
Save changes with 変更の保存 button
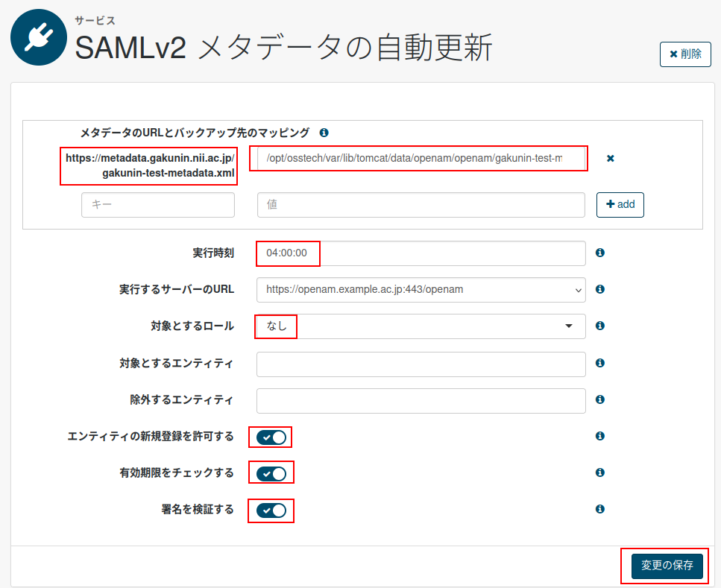[x=666, y=566]
